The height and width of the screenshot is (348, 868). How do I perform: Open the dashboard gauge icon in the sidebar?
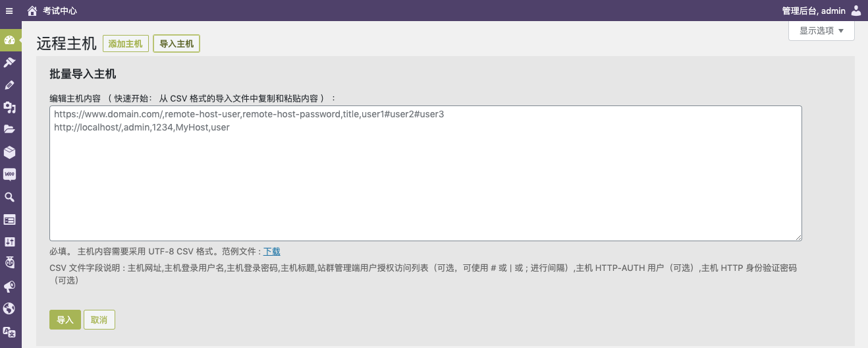pyautogui.click(x=10, y=40)
